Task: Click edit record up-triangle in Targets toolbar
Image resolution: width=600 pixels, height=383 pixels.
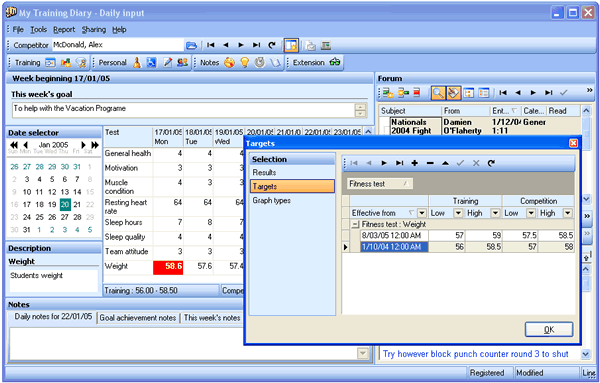Action: click(445, 163)
